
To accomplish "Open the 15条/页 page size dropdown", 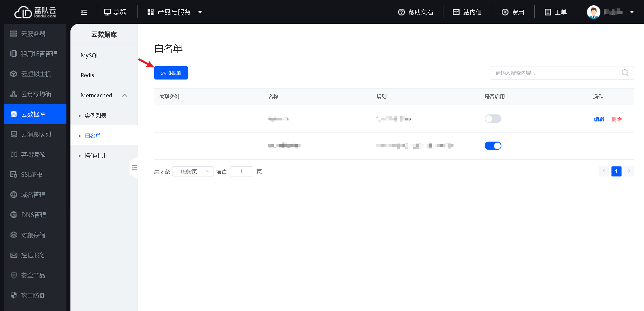I will tap(193, 171).
